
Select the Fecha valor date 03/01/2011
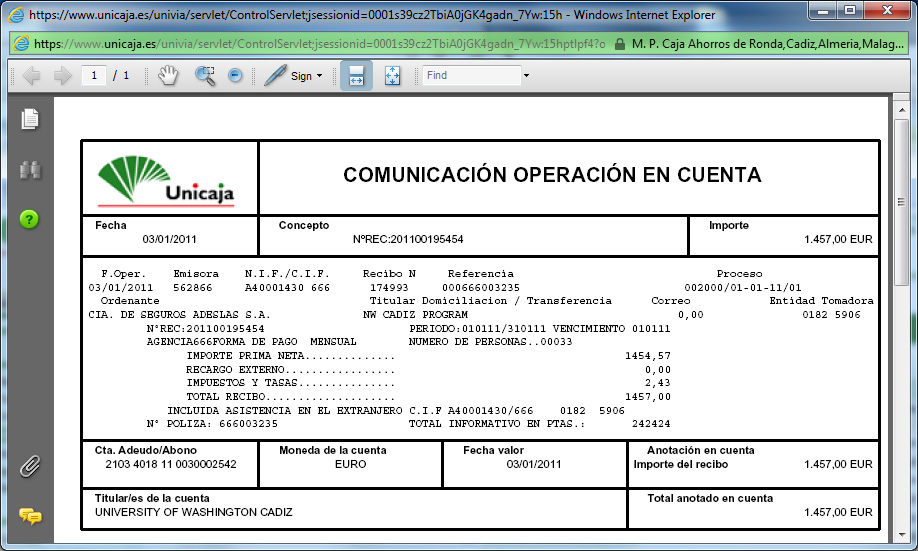pos(533,464)
